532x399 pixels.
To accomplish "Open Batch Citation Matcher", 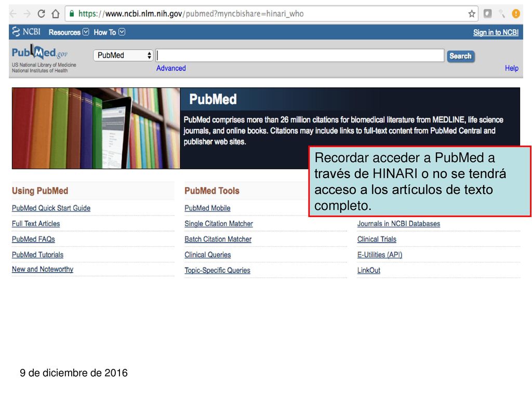I will (x=218, y=239).
